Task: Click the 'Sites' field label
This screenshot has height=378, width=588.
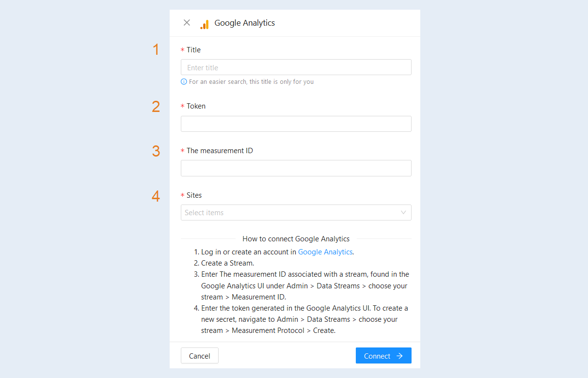Action: pos(194,195)
